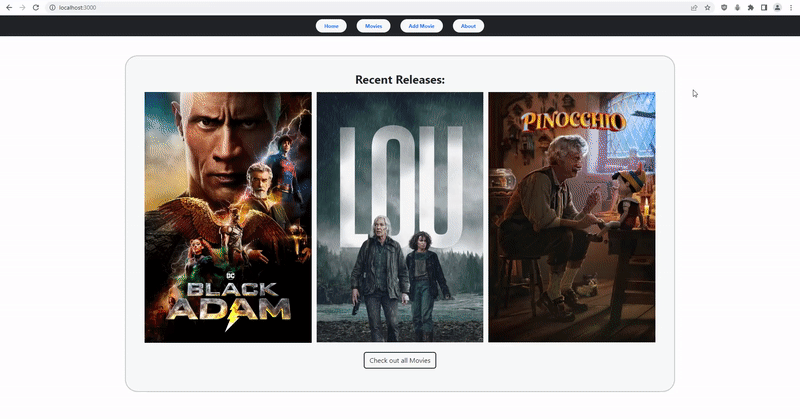
Task: Open the shield extension icon
Action: [724, 8]
